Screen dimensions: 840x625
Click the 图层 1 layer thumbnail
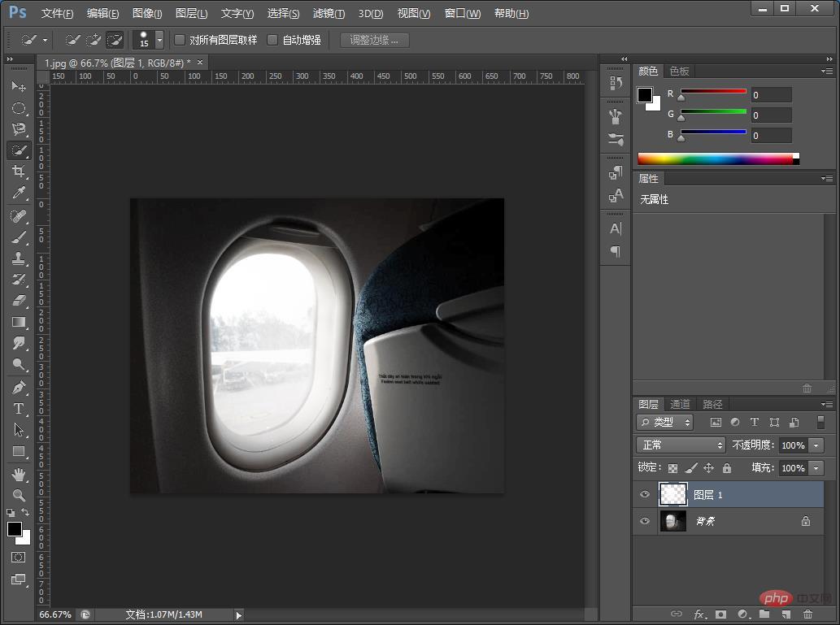point(672,494)
